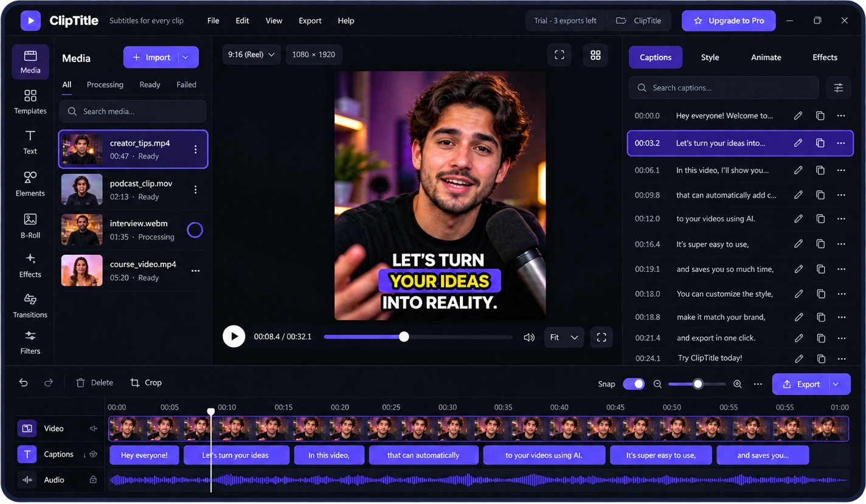Open caption filter settings icon

[839, 88]
